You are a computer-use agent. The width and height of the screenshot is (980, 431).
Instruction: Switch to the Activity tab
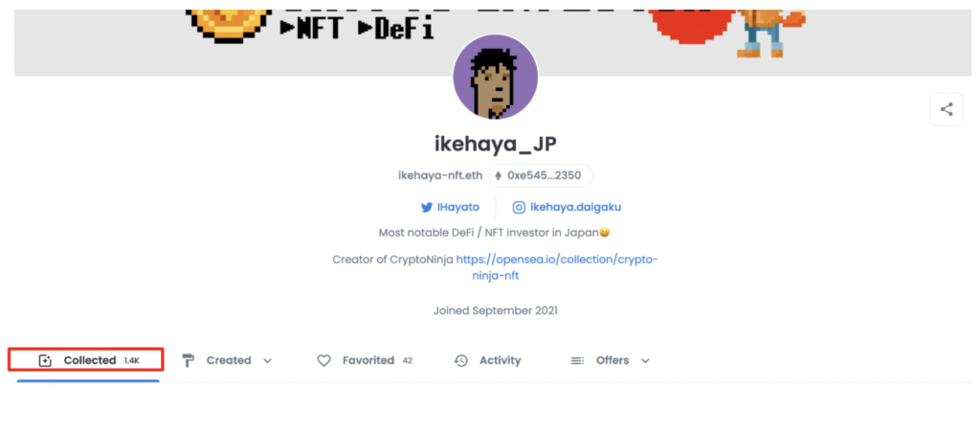[x=487, y=360]
